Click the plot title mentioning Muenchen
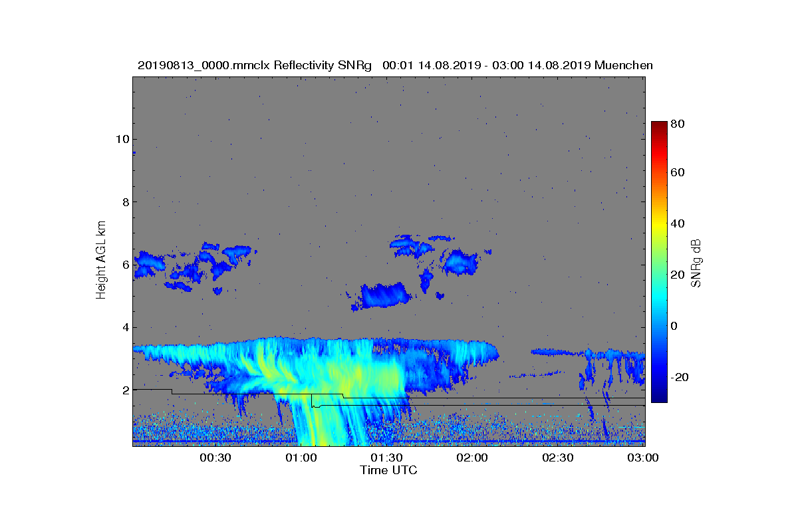 395,65
